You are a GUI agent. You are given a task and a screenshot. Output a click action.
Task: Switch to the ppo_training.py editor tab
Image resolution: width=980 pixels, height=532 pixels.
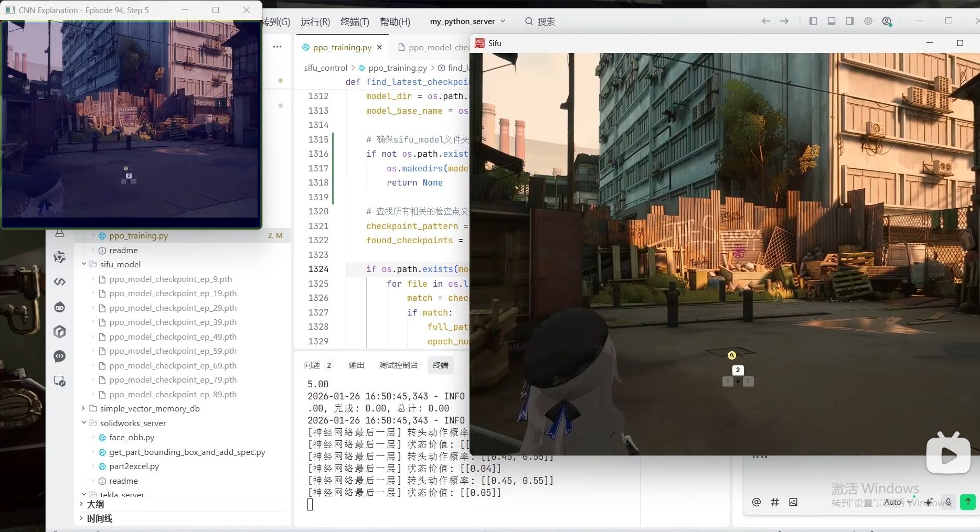(x=342, y=47)
